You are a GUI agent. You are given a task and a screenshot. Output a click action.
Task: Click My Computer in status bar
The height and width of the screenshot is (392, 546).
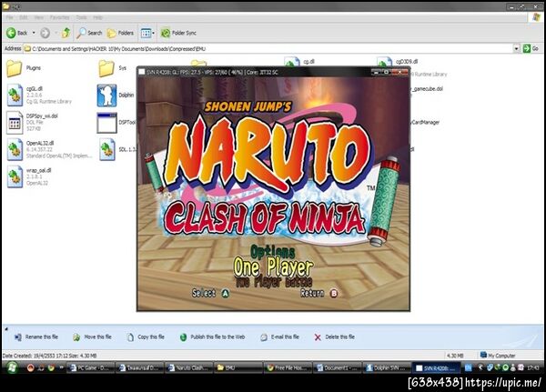(x=498, y=356)
